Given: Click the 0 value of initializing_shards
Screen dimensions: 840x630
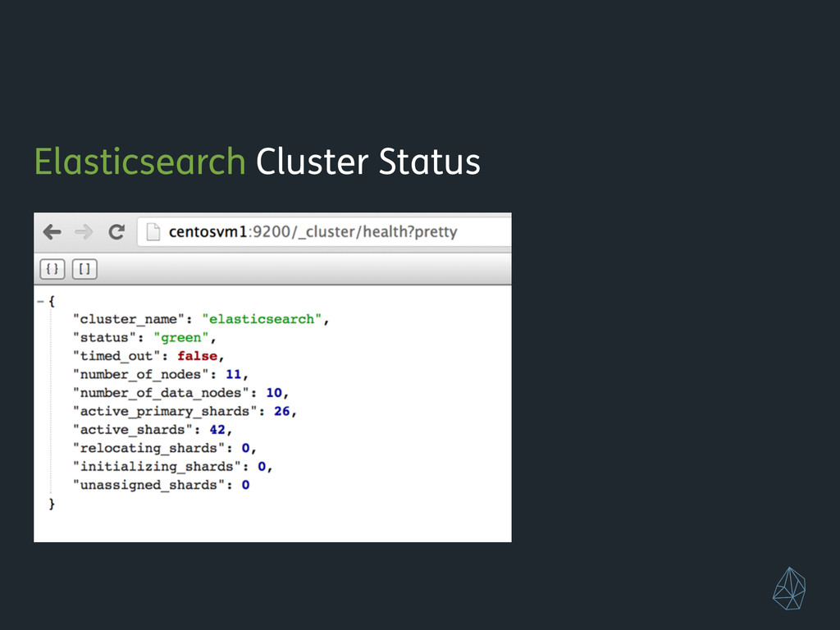Looking at the screenshot, I should [262, 467].
